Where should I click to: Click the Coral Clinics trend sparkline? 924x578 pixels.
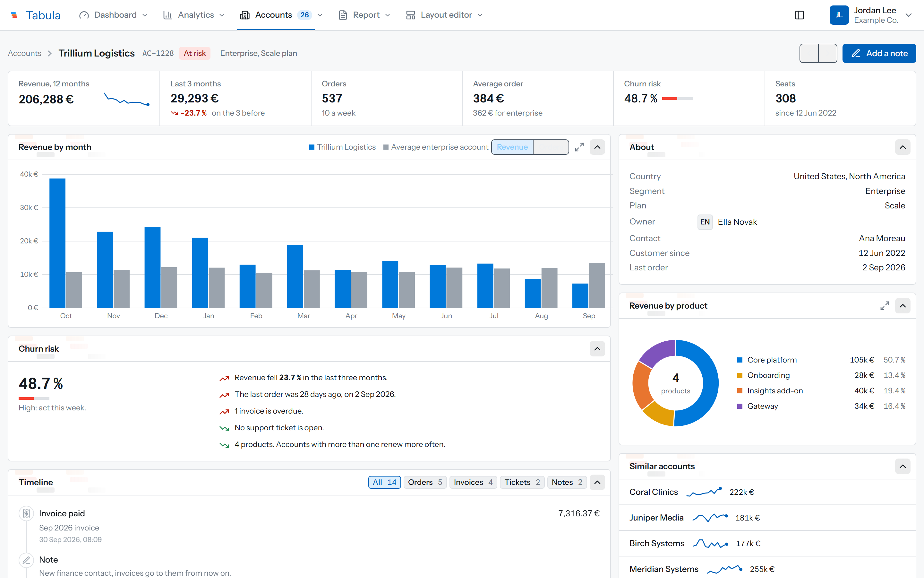(x=704, y=492)
